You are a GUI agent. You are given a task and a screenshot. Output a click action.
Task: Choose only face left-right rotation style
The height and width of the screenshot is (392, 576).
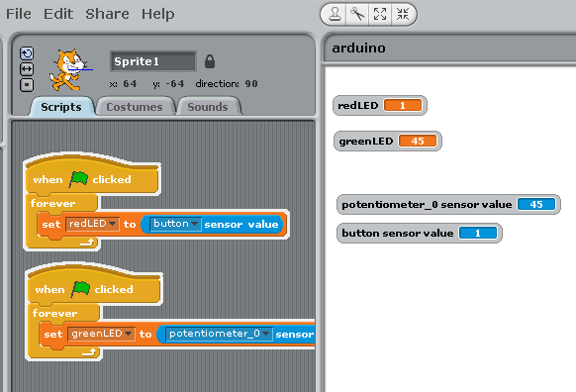[x=27, y=69]
